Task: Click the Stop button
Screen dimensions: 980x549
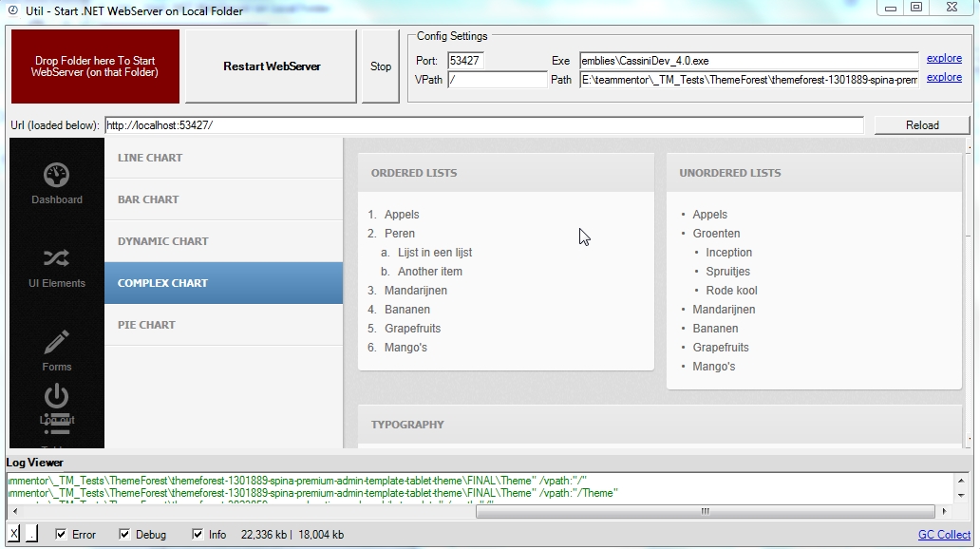Action: point(381,66)
